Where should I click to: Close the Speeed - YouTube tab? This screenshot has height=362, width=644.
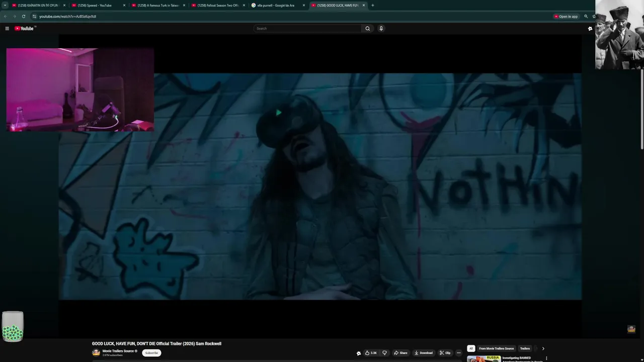[124, 6]
